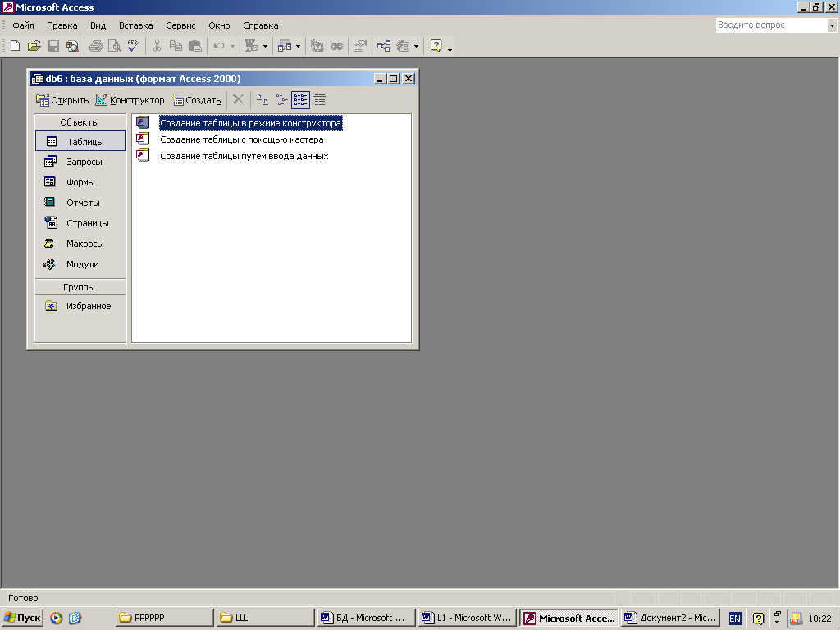Expand the Analyze dropdown arrow
This screenshot has width=840, height=630.
click(x=299, y=46)
